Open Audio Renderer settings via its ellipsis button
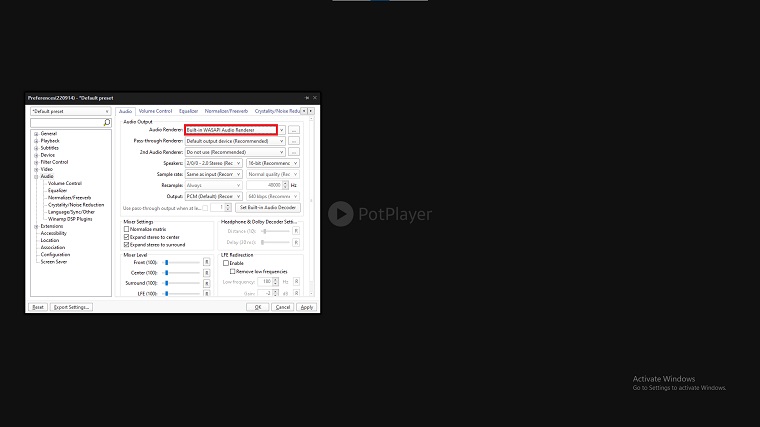 (x=294, y=130)
